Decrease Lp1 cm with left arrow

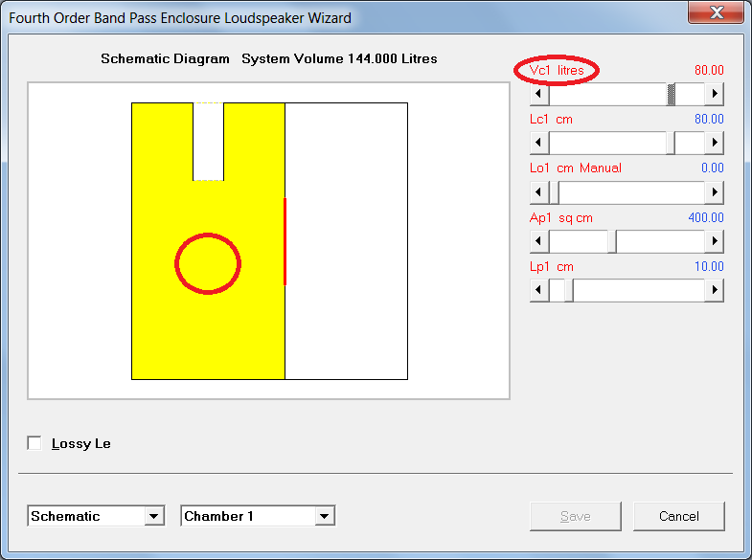pos(539,290)
